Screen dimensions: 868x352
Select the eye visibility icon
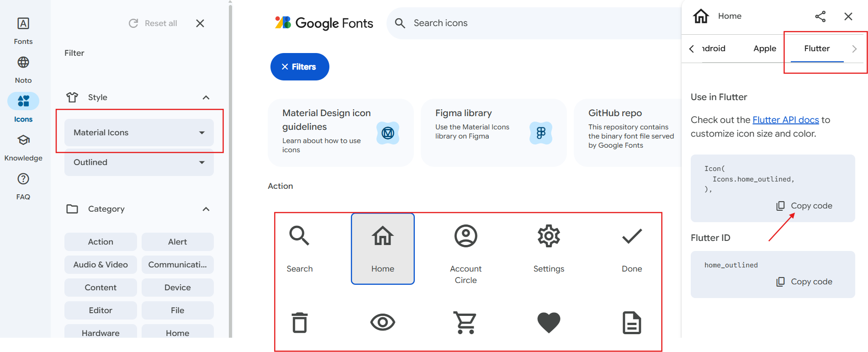383,322
